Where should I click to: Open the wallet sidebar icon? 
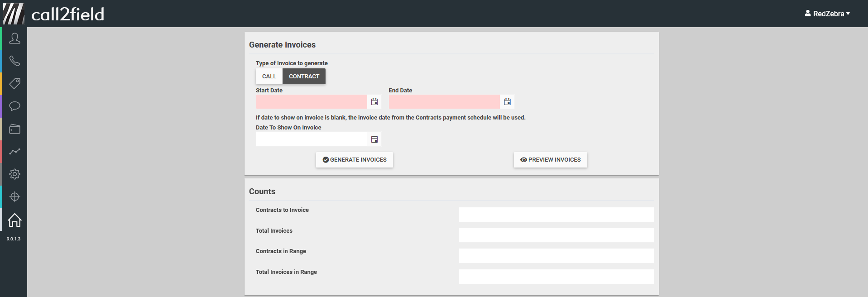point(14,129)
